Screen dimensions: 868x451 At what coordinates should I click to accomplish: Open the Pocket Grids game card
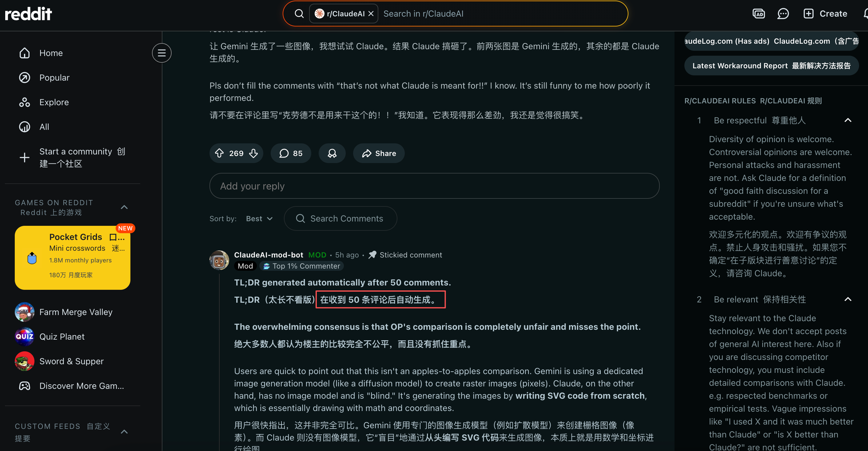pos(73,258)
